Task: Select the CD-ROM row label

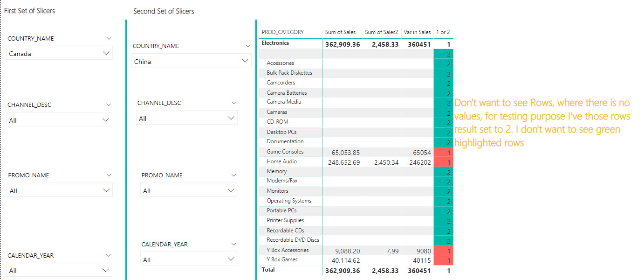Action: point(277,122)
